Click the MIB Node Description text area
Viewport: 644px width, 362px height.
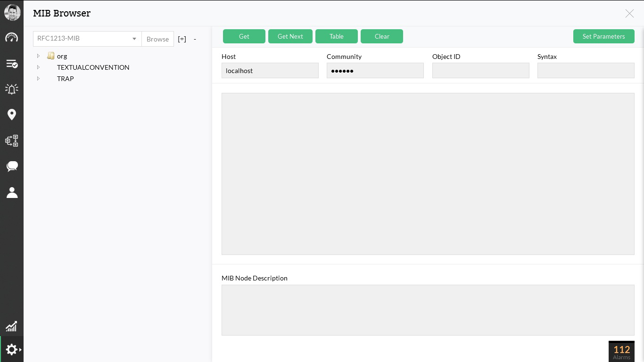click(428, 310)
